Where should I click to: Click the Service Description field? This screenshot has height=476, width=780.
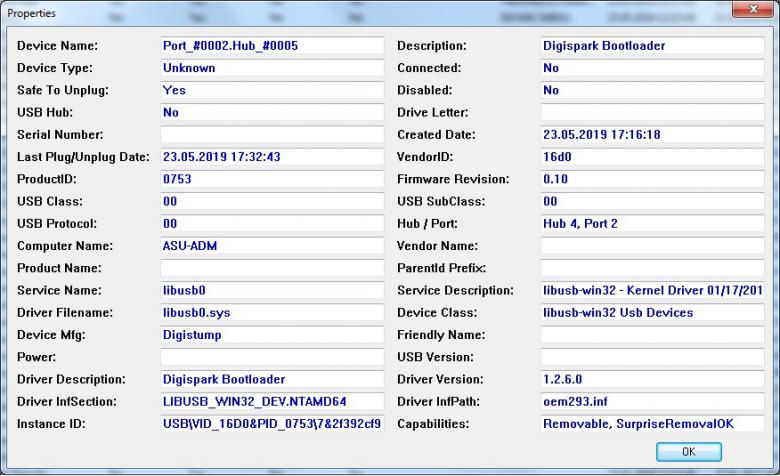tap(652, 290)
